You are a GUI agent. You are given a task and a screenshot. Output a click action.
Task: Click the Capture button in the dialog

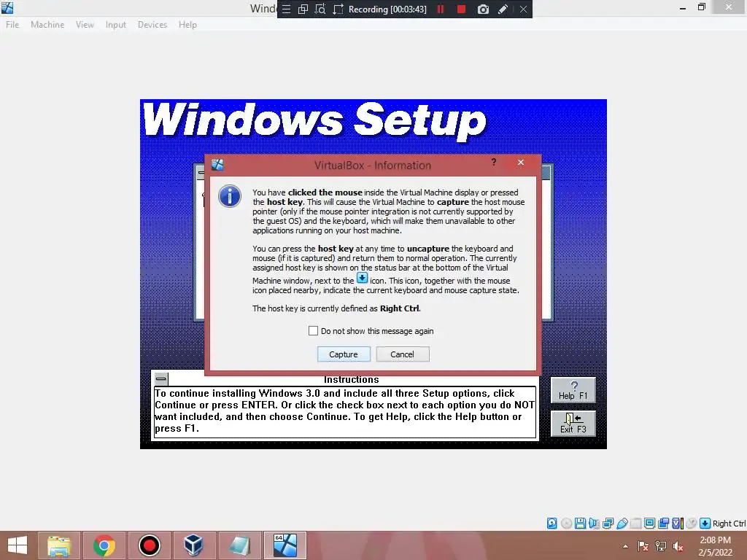(344, 354)
